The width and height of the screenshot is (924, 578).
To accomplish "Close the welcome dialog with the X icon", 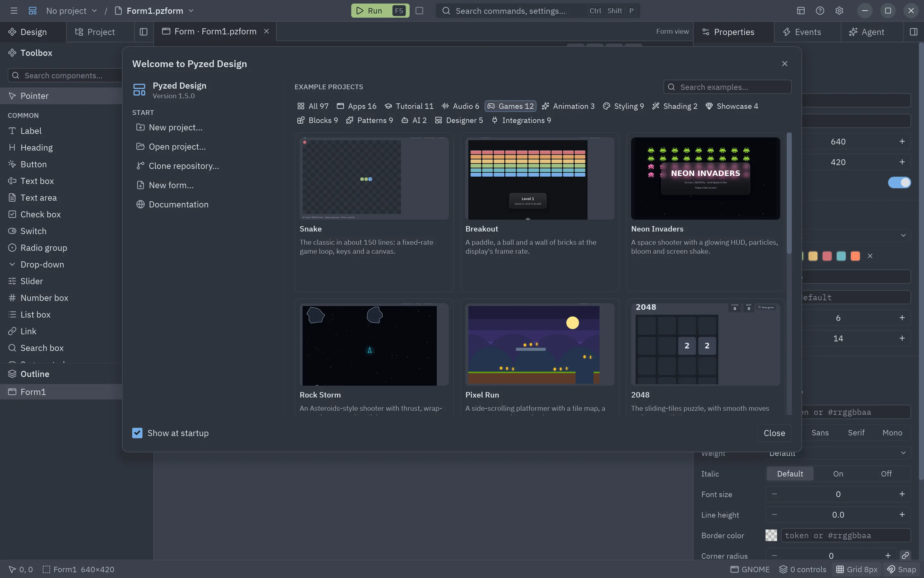I will point(785,64).
